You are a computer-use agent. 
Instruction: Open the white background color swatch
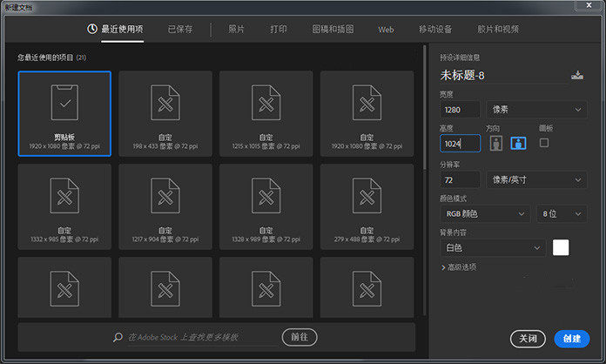coord(561,247)
